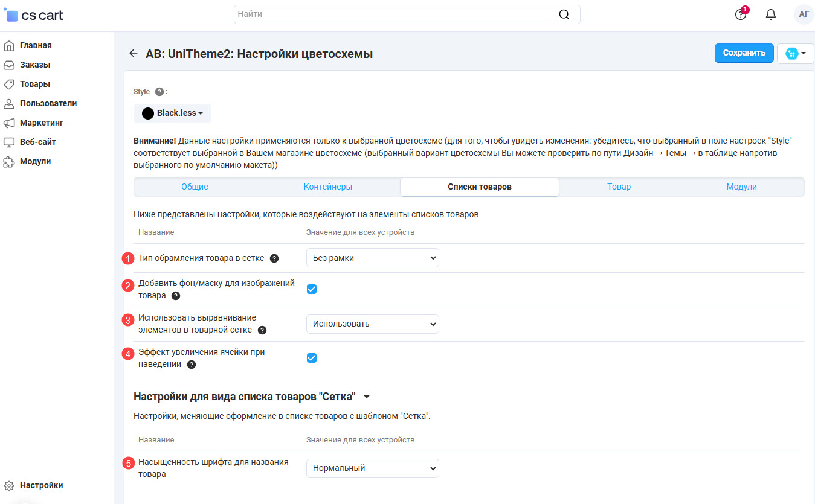
Task: Switch to the 'Контейнеры' tab
Action: coord(327,187)
